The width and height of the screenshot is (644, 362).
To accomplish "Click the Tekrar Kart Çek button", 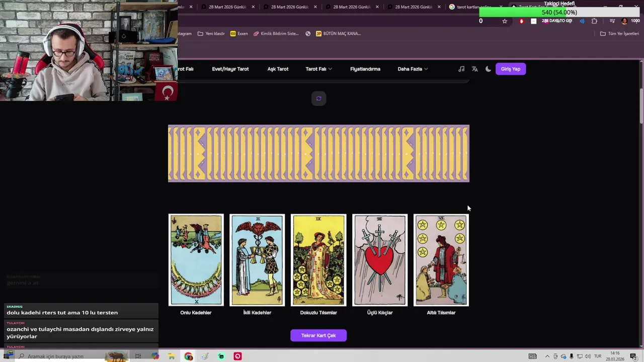I will (318, 335).
